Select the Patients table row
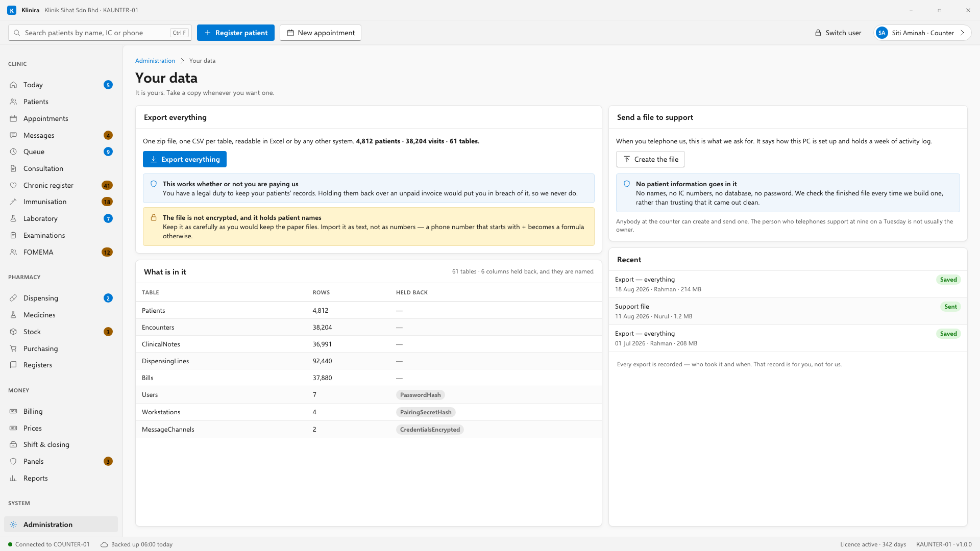This screenshot has width=980, height=551. 369,310
